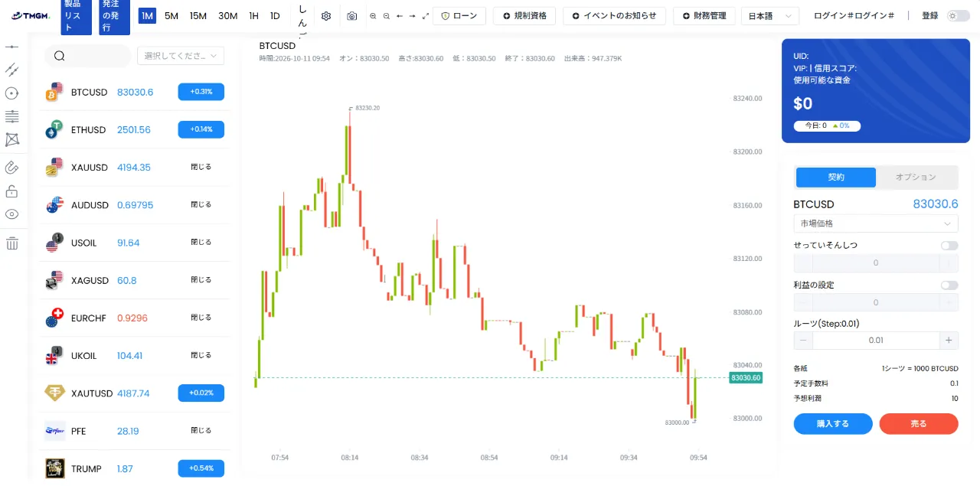Switch to the オプション tab
Screen dimensions: 980x486
coord(916,178)
